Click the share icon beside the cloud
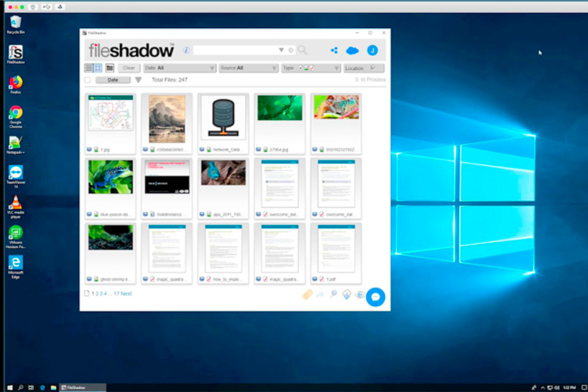The height and width of the screenshot is (392, 588). [333, 50]
